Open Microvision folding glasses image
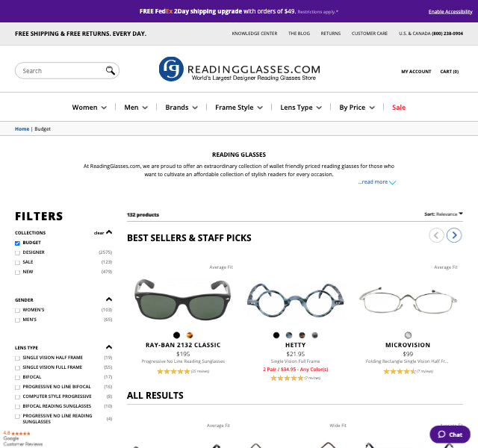 (x=408, y=300)
